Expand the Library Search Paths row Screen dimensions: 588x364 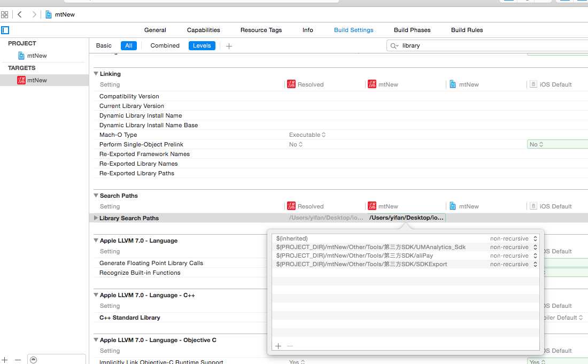point(96,218)
